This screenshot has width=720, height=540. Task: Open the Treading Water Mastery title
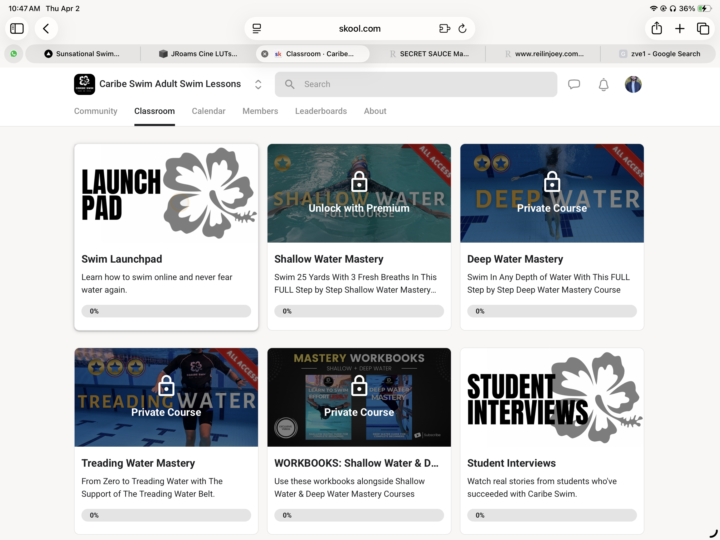[x=138, y=463]
